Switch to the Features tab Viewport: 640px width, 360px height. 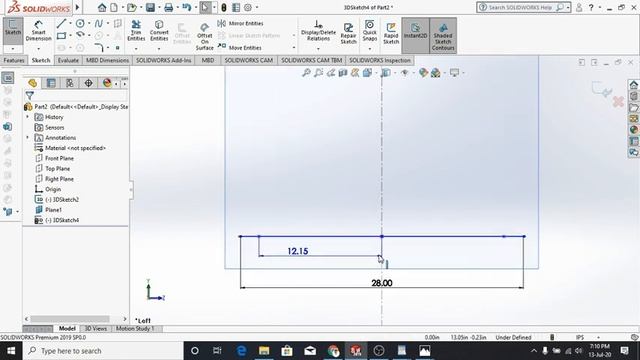click(x=14, y=60)
